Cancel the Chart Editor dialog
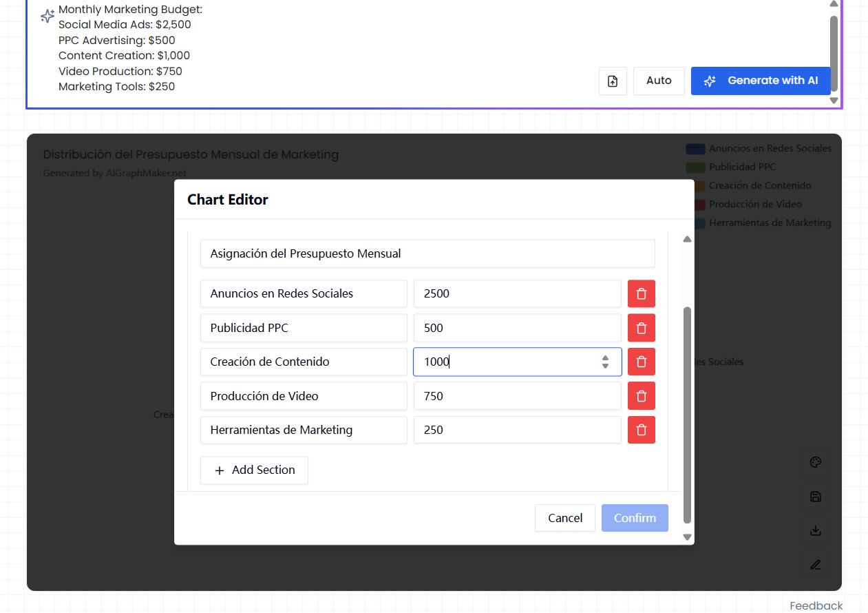Image resolution: width=868 pixels, height=613 pixels. 564,518
